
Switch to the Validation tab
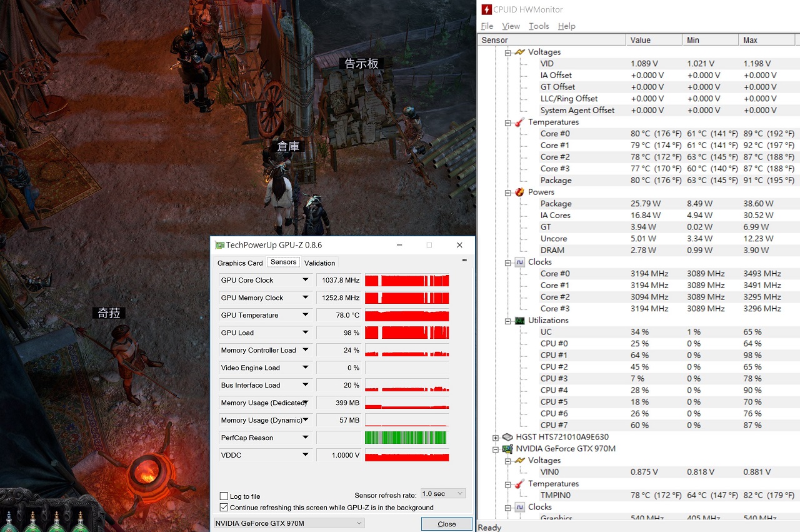pyautogui.click(x=320, y=263)
